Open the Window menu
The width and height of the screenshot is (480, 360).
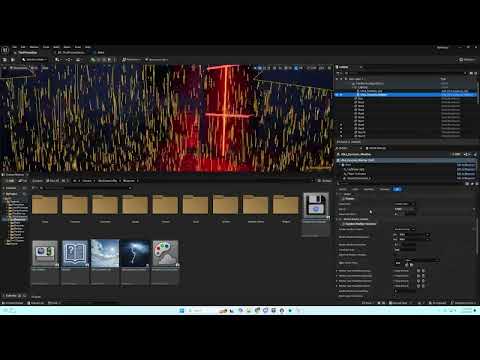pyautogui.click(x=34, y=47)
